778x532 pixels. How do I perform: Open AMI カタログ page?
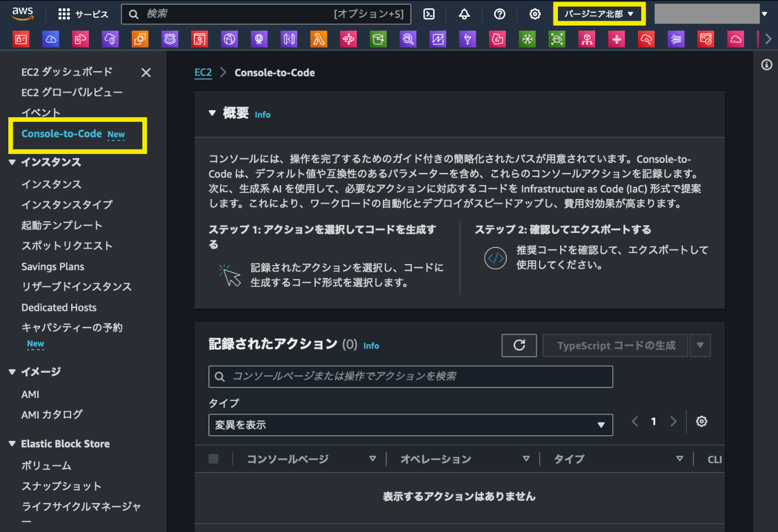pos(52,415)
